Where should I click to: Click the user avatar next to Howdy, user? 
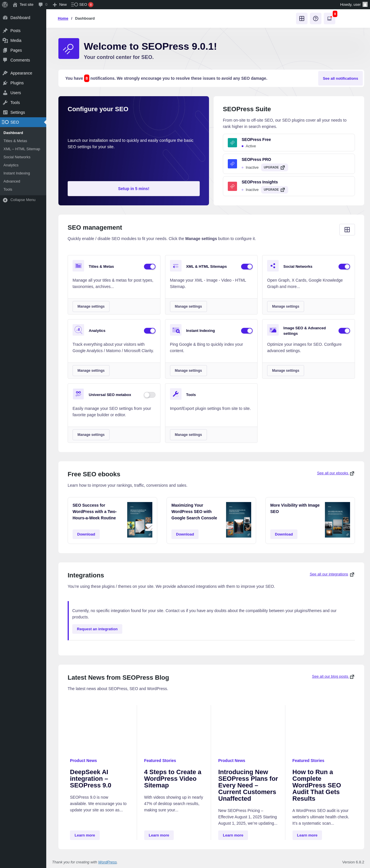point(365,4)
